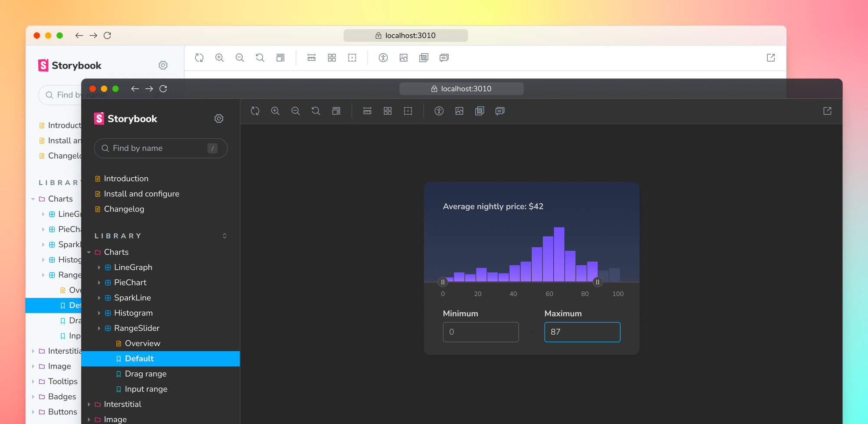Expand the RangeSlider component tree item
868x424 pixels.
click(x=99, y=328)
